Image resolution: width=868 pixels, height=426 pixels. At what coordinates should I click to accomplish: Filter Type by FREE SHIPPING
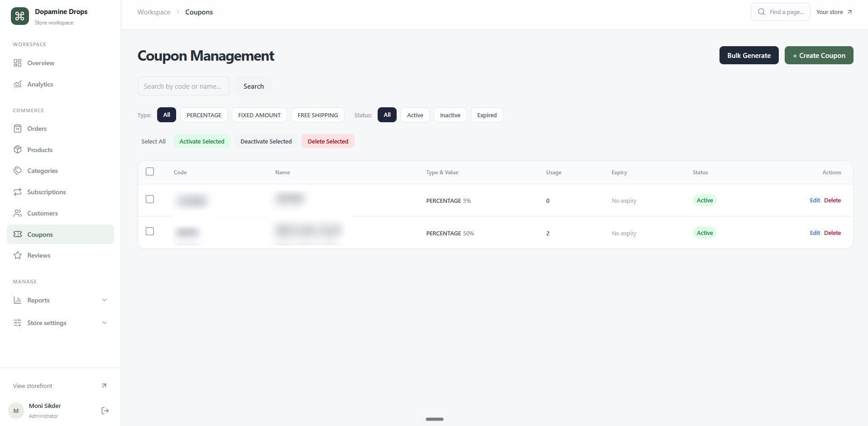click(318, 115)
